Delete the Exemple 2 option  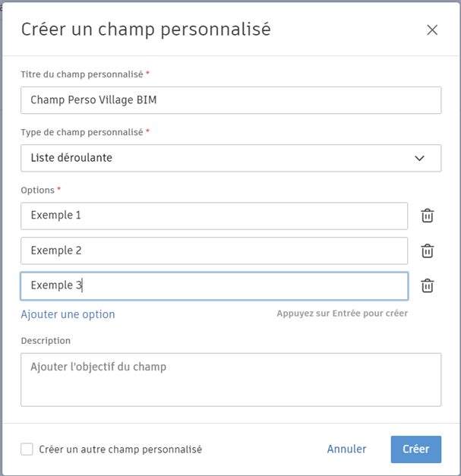pos(428,251)
